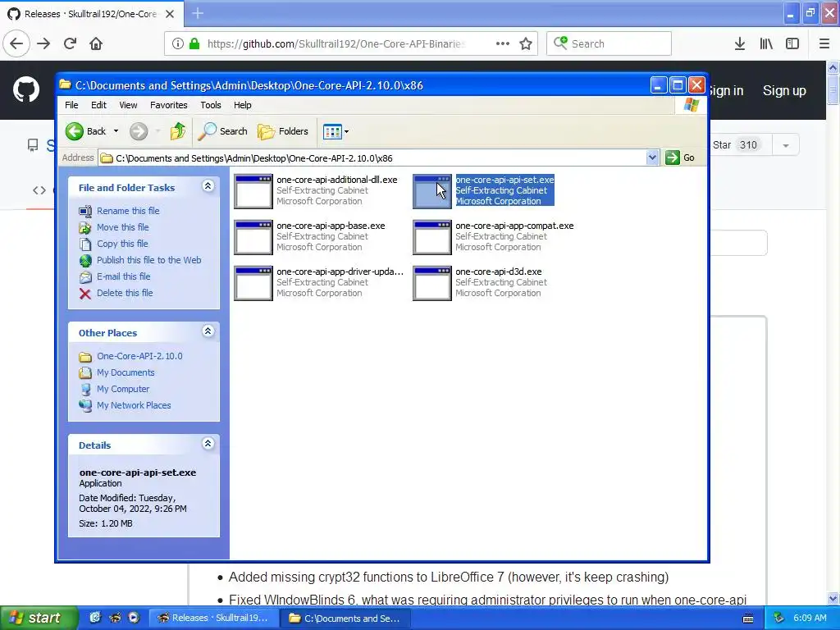Click Rename this file
The image size is (840, 630).
[x=128, y=211]
